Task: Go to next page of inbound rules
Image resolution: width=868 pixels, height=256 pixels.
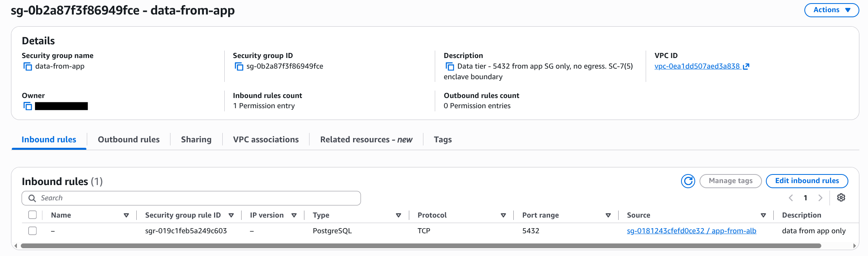Action: (x=820, y=198)
